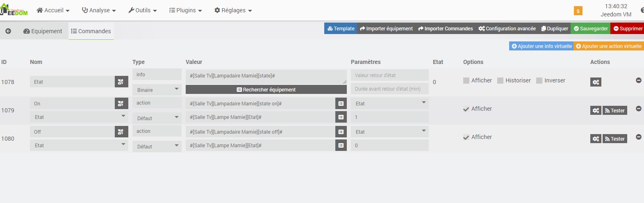Viewport: 644px width, 203px height.
Task: Open icon picker for the On command name
Action: [121, 104]
